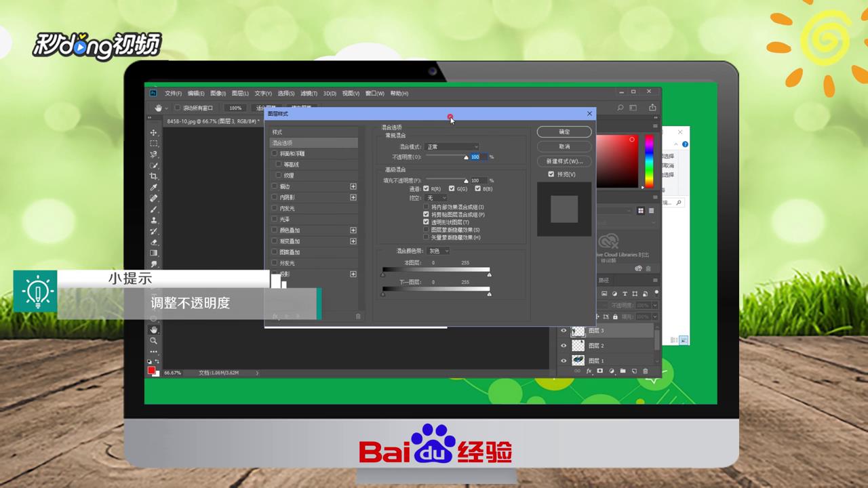Delete style trash icon in dialog
This screenshot has width=868, height=488.
(359, 316)
